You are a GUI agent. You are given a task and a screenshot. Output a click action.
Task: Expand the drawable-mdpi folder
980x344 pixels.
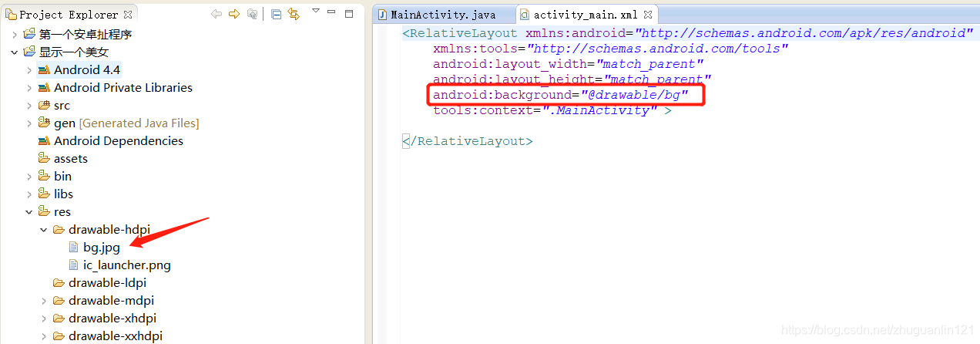(x=43, y=300)
